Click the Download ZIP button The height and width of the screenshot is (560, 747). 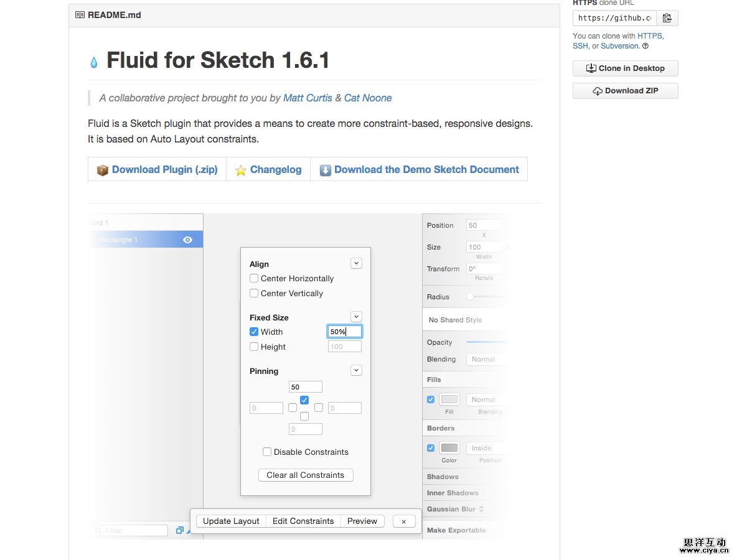tap(625, 91)
